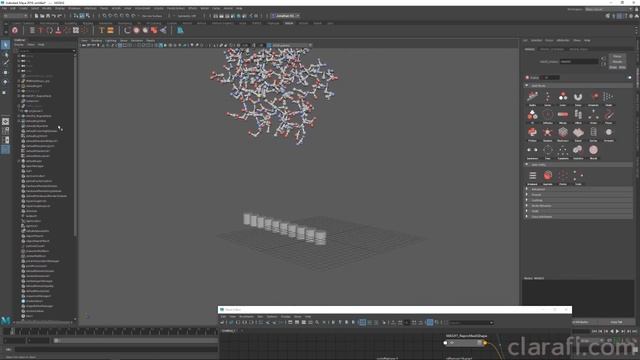
Task: Click the Create MASH Network shelf icon
Action: [15, 30]
